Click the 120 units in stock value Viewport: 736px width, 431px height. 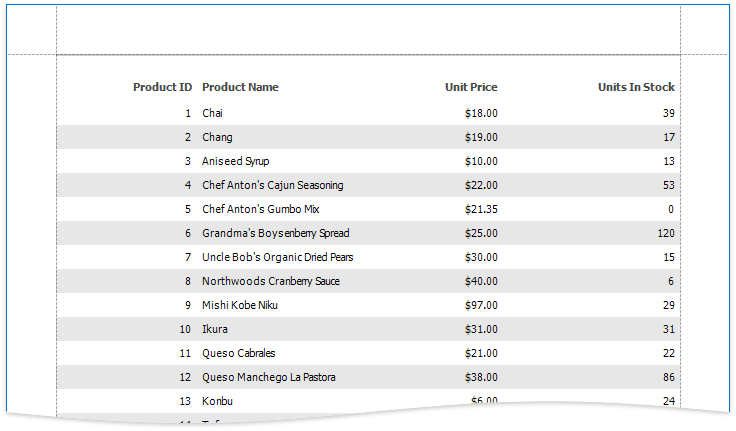[665, 233]
